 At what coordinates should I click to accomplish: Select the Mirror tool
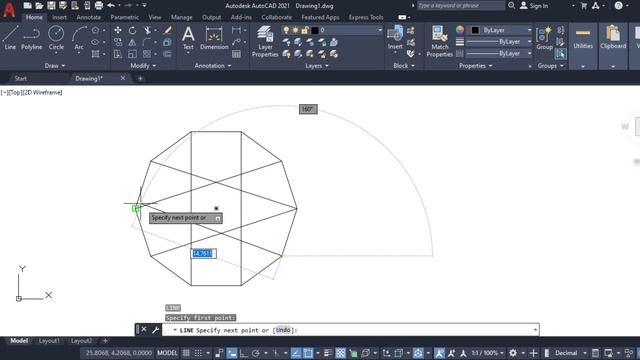tap(132, 42)
